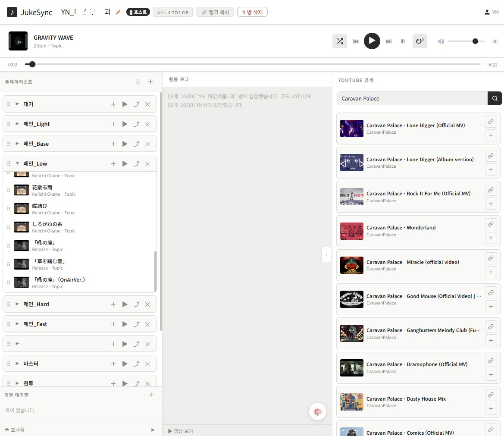This screenshot has height=436, width=504.
Task: Add a new playlist with plus icon
Action: 150,82
